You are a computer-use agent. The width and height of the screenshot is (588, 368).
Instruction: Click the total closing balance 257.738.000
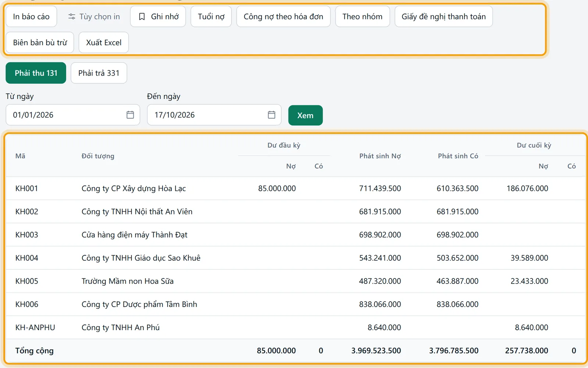pos(527,351)
